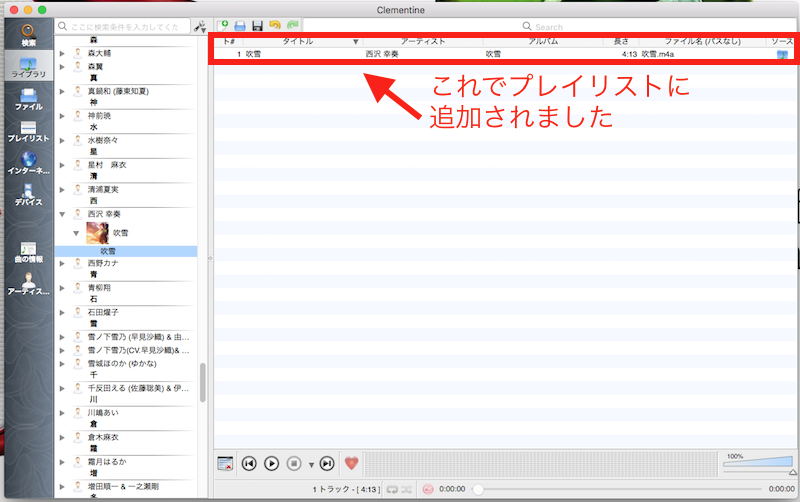The image size is (800, 502).
Task: Click the library search input field
Action: pyautogui.click(x=126, y=26)
